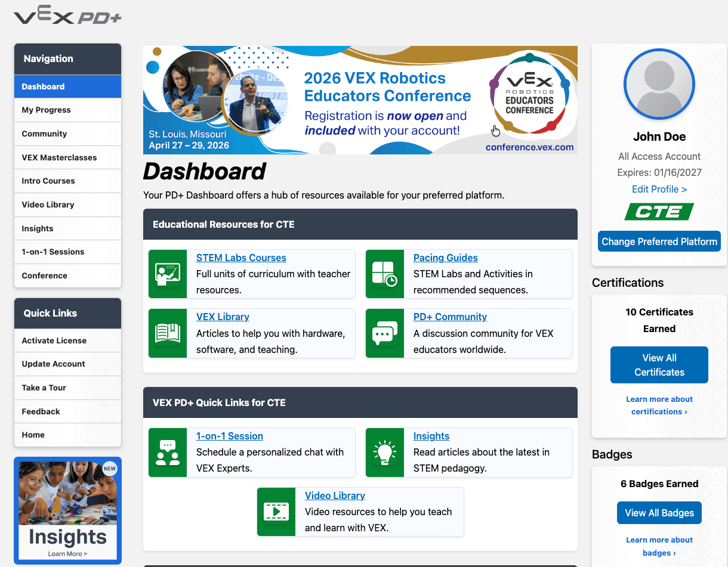The width and height of the screenshot is (728, 567).
Task: Click Take a Tour quick link
Action: (67, 388)
